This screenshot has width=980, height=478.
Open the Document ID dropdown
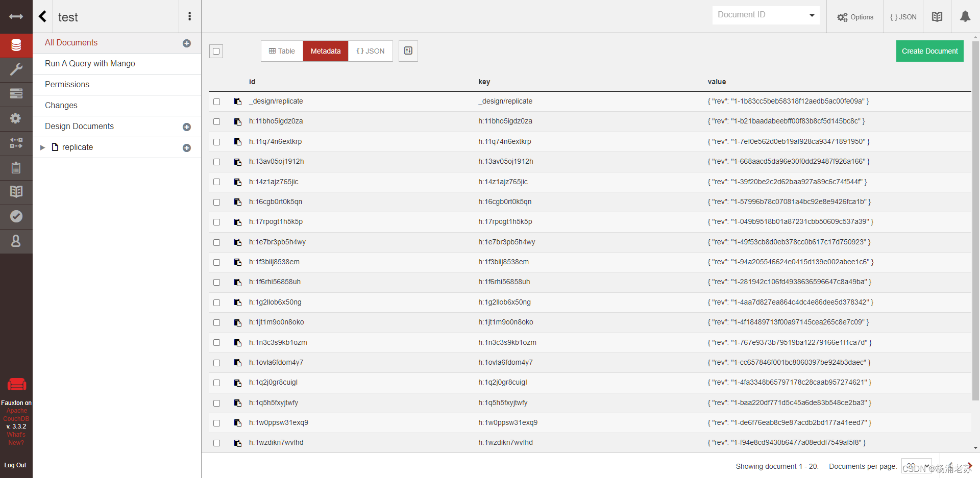click(766, 15)
